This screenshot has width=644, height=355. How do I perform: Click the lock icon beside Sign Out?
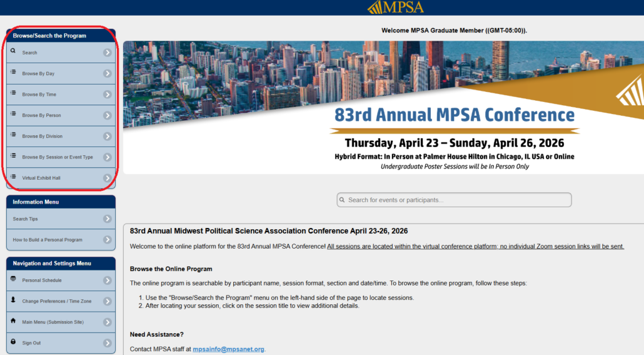pos(13,342)
